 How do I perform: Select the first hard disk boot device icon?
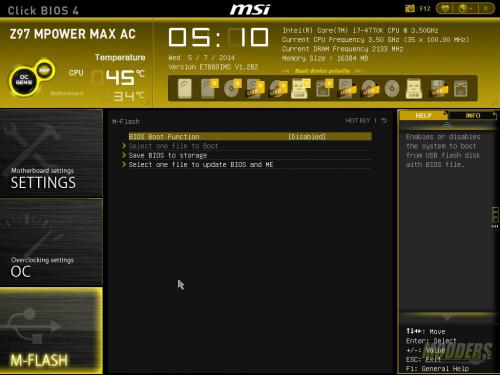[185, 89]
